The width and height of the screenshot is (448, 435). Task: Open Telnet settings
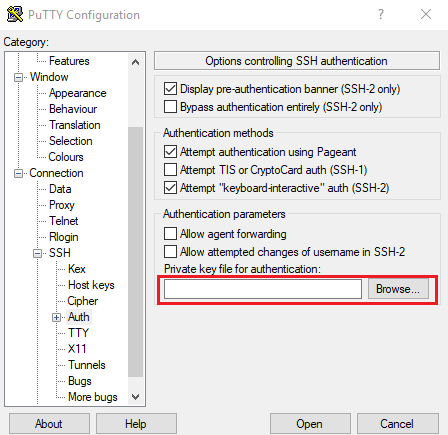[63, 221]
